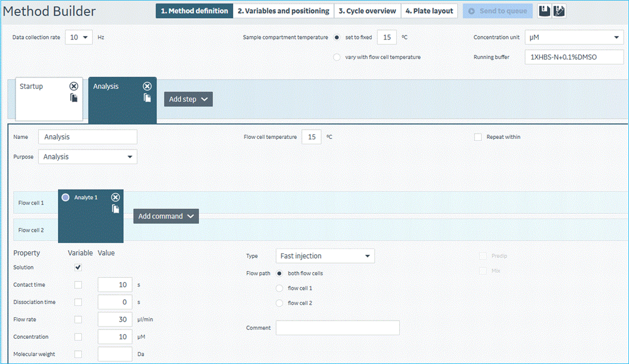The height and width of the screenshot is (364, 629).
Task: Click the Save As icon with pencil
Action: tap(559, 11)
